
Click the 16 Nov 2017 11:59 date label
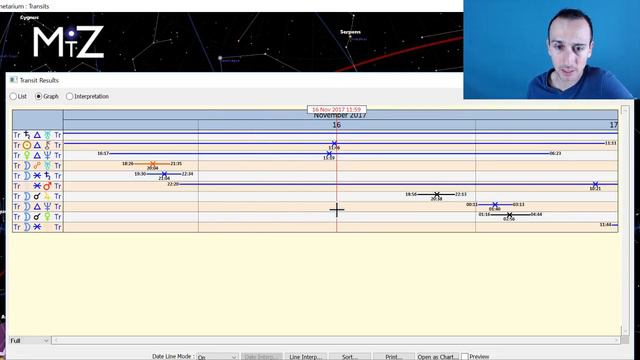click(337, 109)
